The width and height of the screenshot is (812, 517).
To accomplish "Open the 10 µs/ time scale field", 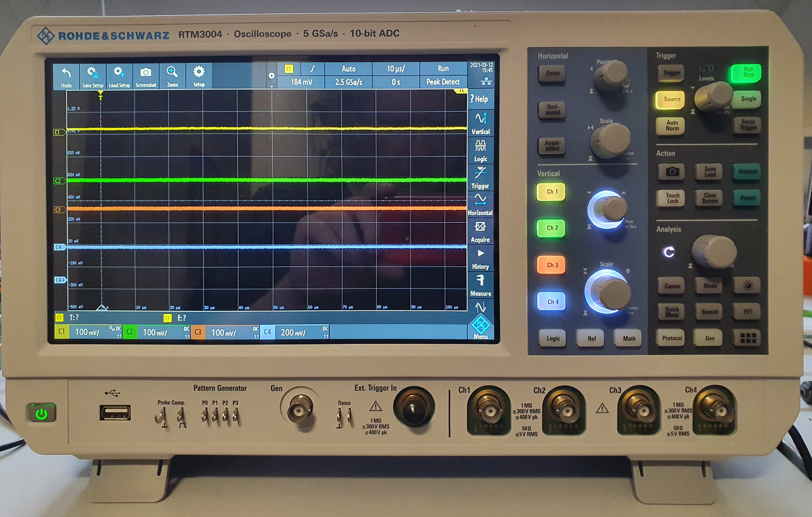I will pos(396,69).
